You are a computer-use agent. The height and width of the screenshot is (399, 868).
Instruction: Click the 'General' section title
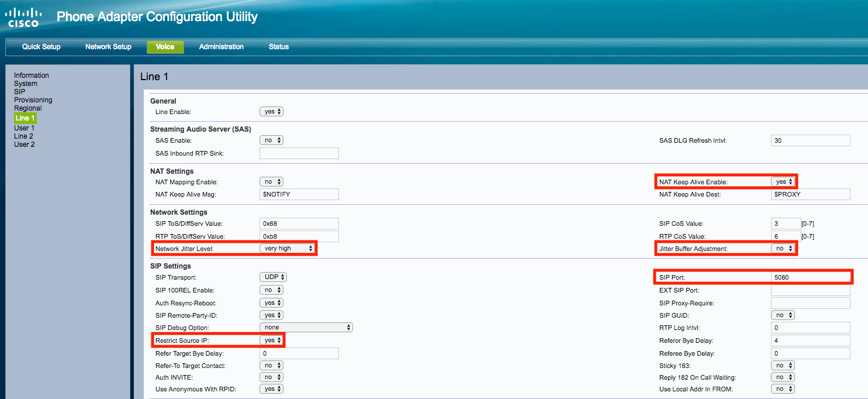pos(163,101)
